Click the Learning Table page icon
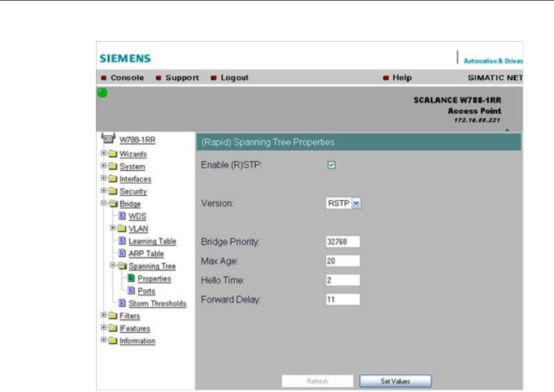 tap(122, 241)
